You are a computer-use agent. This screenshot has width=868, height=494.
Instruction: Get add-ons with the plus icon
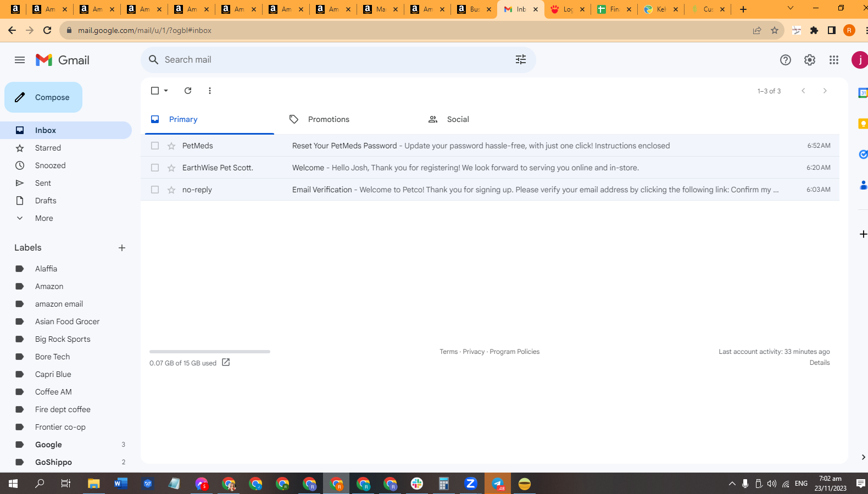[863, 234]
